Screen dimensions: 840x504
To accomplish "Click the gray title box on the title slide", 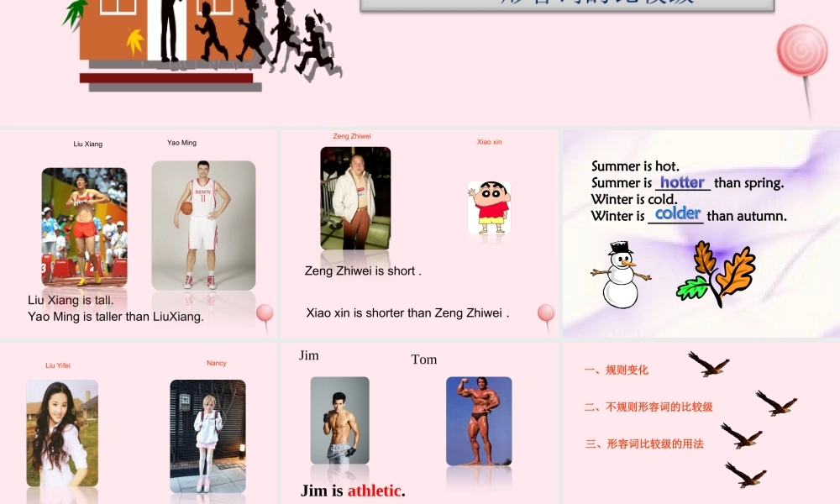I will click(567, 5).
